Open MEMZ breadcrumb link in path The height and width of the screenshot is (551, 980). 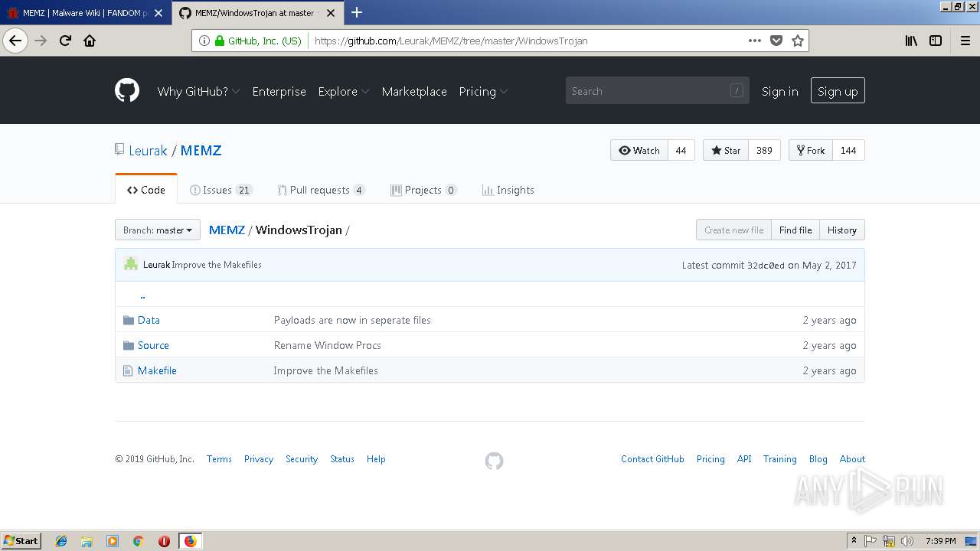(x=227, y=230)
